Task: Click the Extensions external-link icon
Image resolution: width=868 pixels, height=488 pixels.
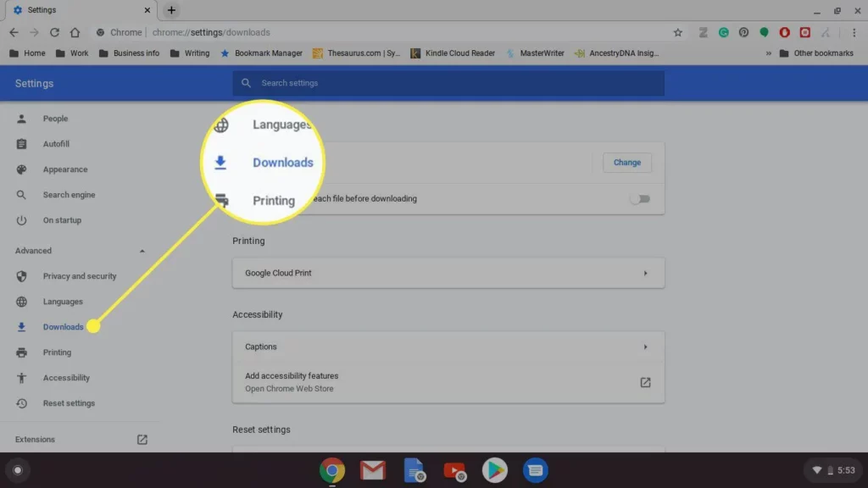Action: click(x=142, y=440)
